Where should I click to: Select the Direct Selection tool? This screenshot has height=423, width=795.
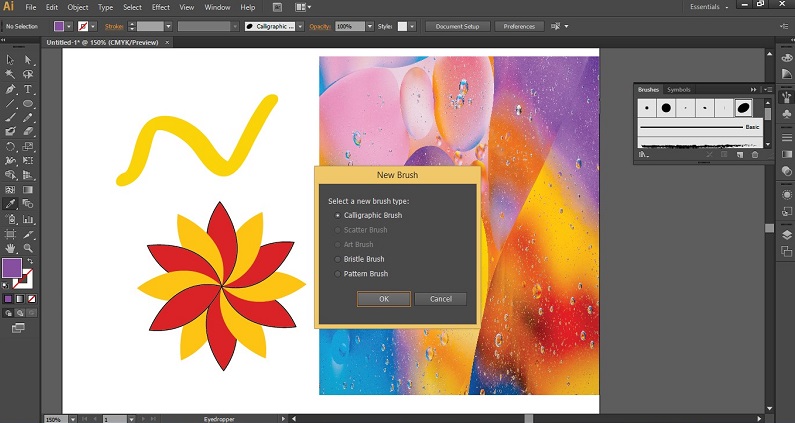[28, 60]
